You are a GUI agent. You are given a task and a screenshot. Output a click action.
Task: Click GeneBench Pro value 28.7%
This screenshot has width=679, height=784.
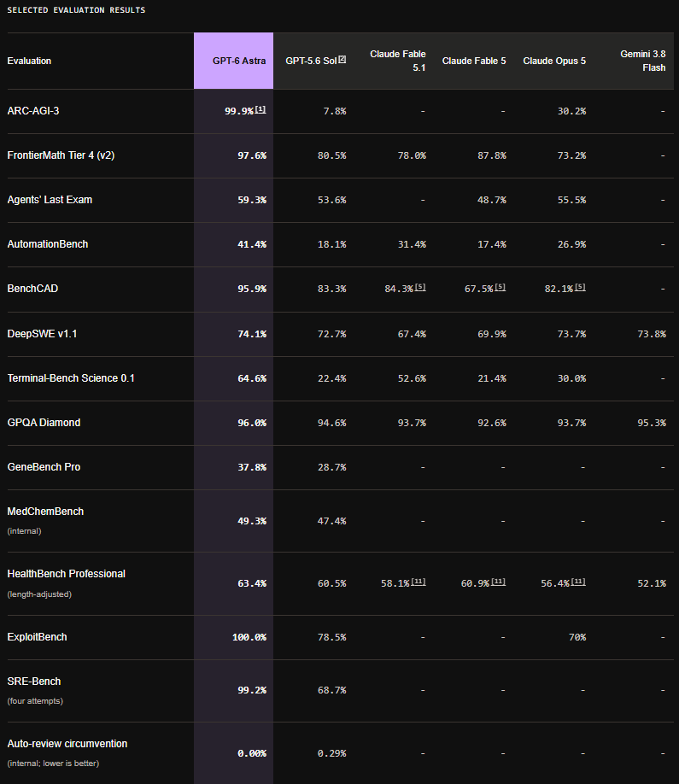(x=331, y=467)
